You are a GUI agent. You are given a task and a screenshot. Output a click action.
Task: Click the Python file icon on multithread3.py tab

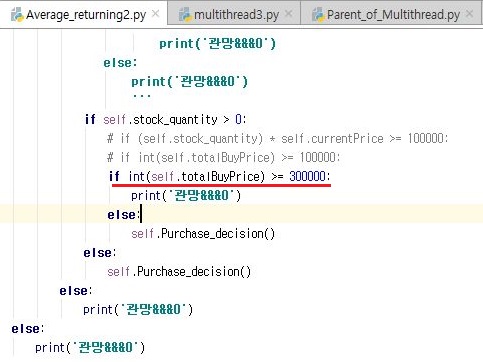point(185,15)
